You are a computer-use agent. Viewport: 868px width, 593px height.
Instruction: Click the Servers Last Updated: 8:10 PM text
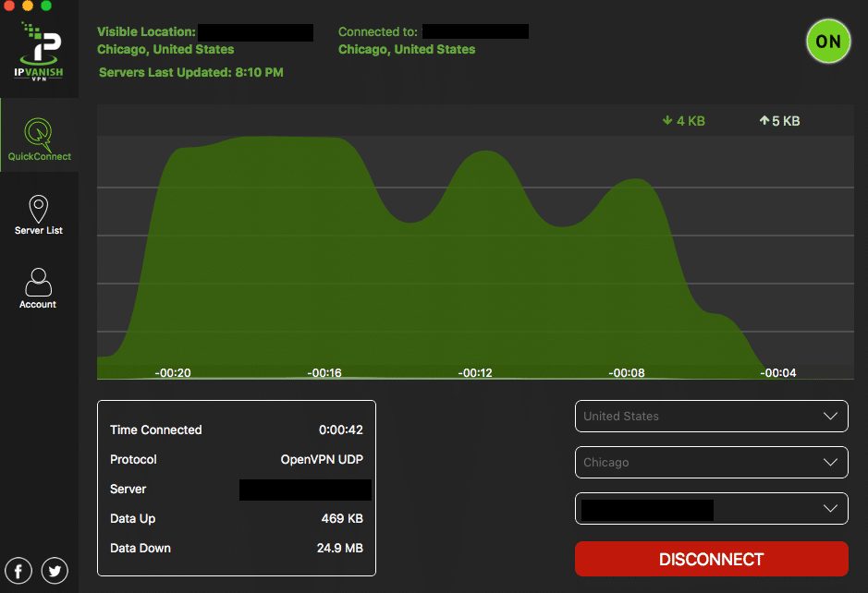(x=191, y=72)
